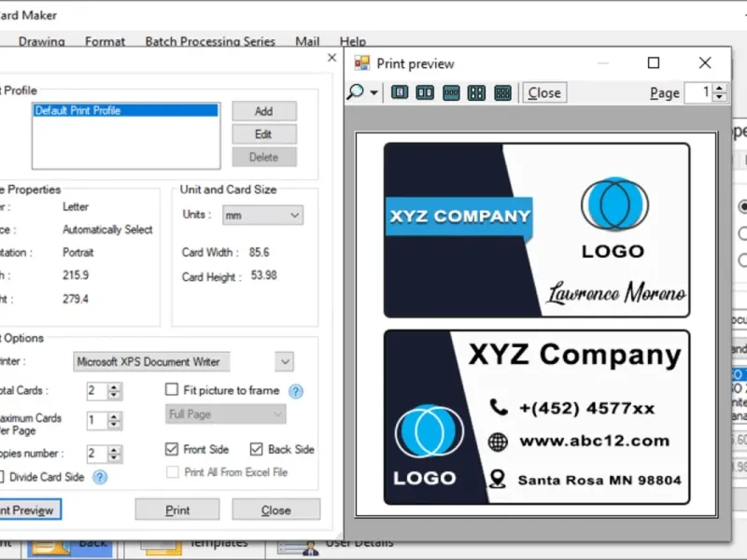
Task: Click the Add profile button
Action: 264,111
